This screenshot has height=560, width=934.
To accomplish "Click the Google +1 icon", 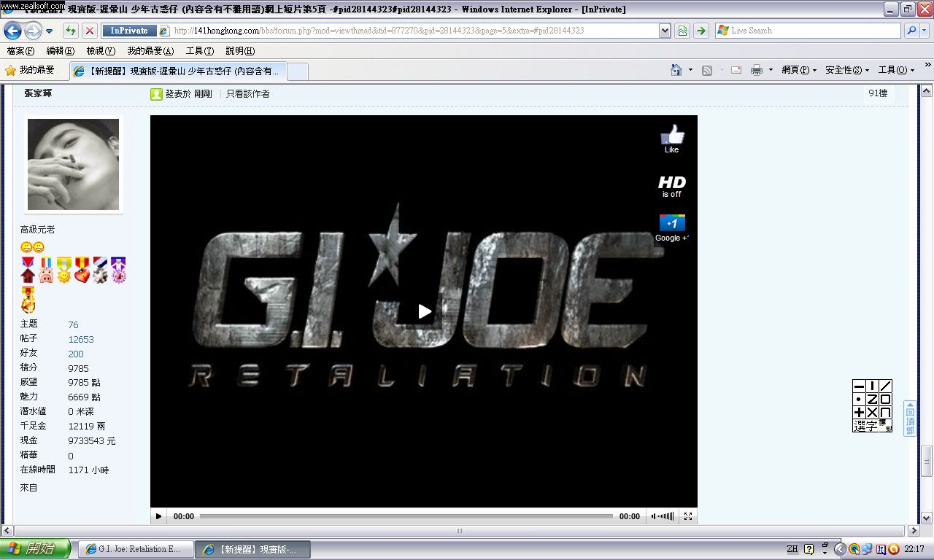I will coord(671,223).
